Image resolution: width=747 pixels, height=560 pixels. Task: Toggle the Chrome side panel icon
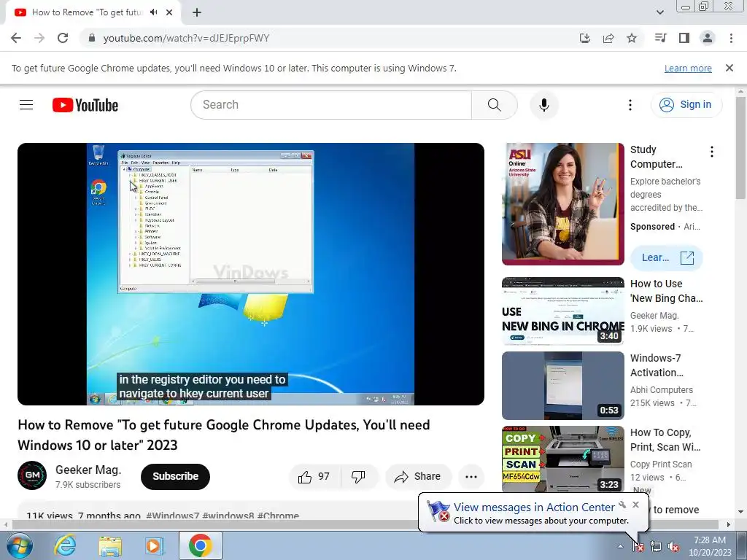[x=684, y=38]
